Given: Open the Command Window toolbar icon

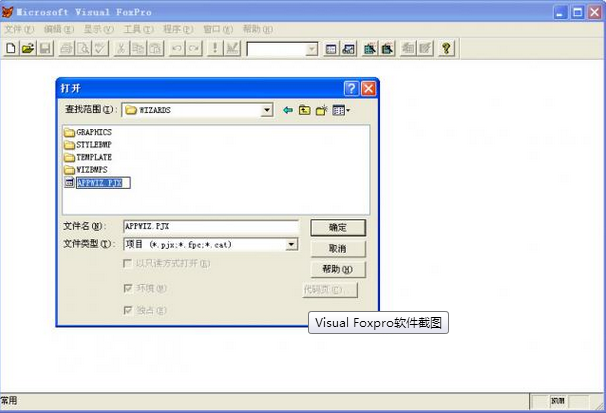Looking at the screenshot, I should pos(331,49).
